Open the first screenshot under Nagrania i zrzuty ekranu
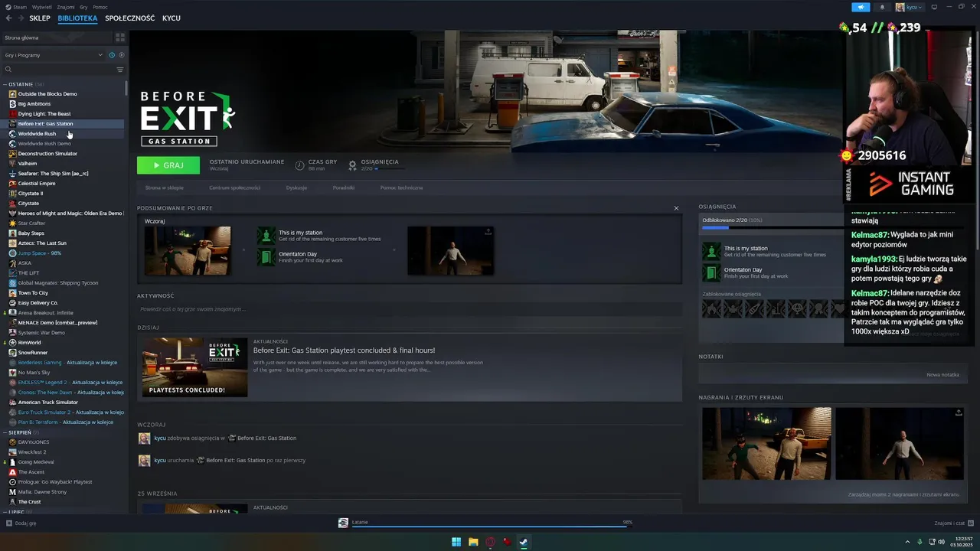Screen dimensions: 980x551 (766, 444)
